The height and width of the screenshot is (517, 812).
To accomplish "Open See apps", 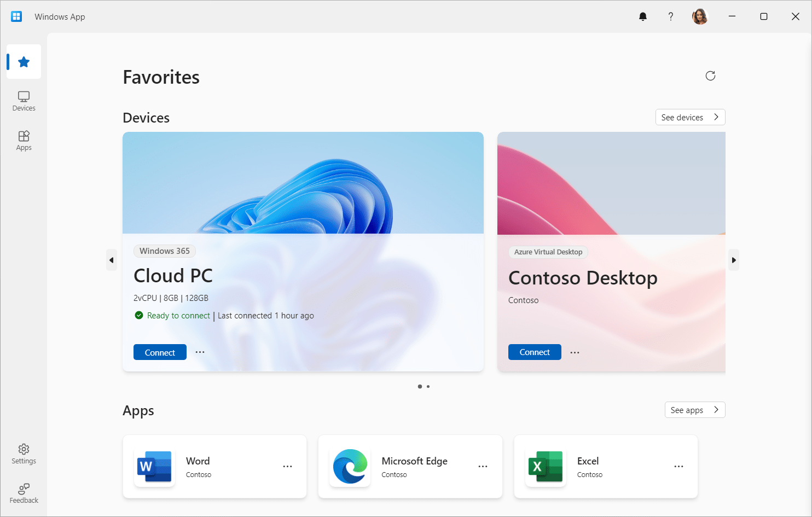I will (x=694, y=410).
